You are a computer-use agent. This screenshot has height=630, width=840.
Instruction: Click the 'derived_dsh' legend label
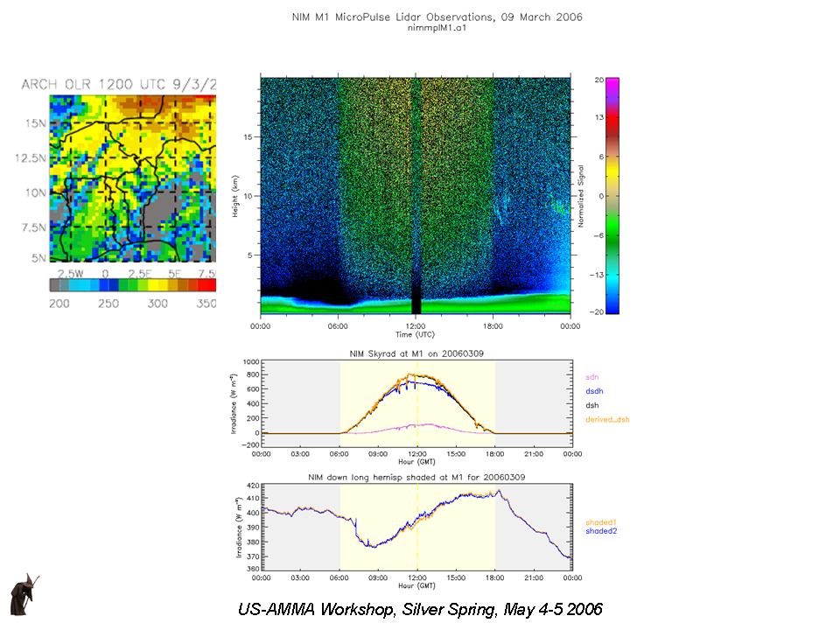point(607,419)
